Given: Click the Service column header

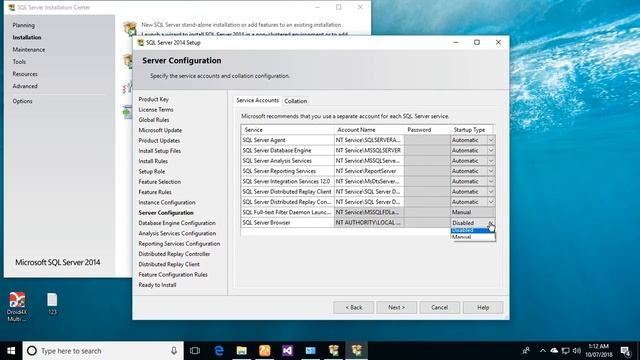Looking at the screenshot, I should pyautogui.click(x=287, y=130).
